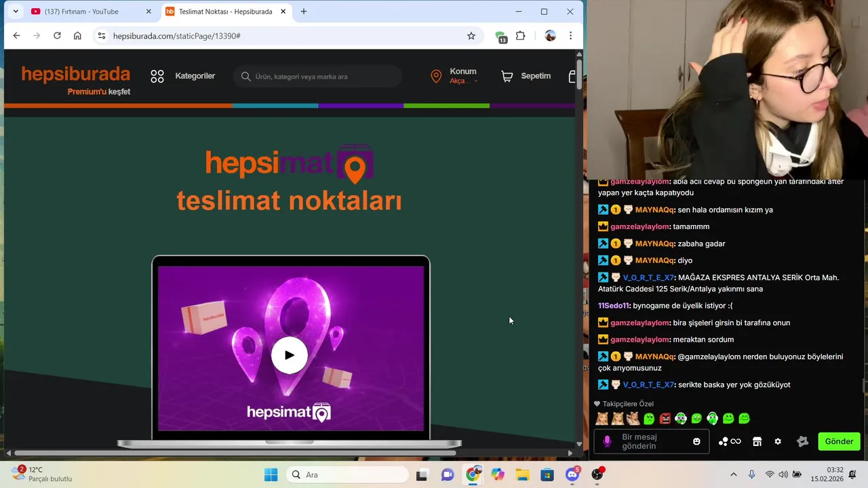Close the YouTube tab
The height and width of the screenshot is (488, 868).
point(149,12)
